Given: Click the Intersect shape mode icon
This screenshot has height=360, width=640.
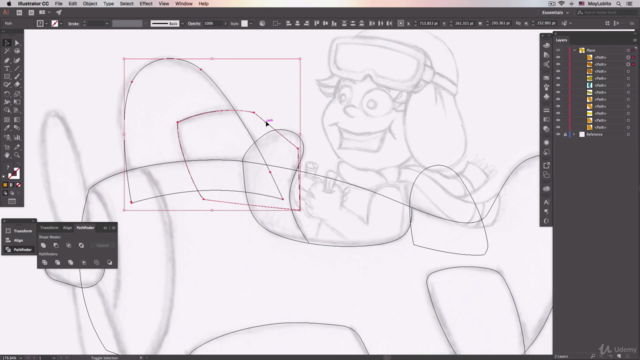Looking at the screenshot, I should tap(69, 245).
